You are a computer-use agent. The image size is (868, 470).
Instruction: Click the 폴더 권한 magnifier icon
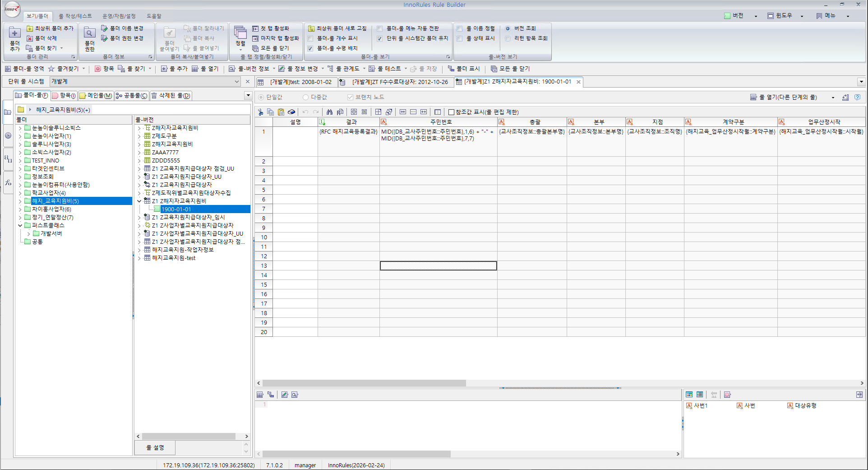(89, 33)
